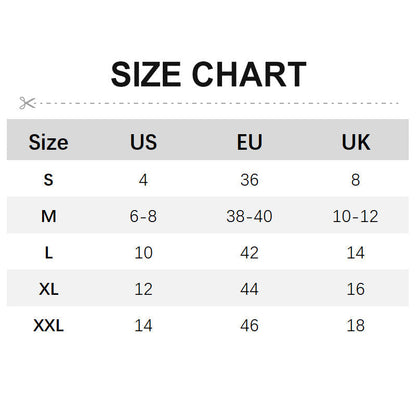Click the L size row label
This screenshot has height=416, width=416.
[49, 253]
